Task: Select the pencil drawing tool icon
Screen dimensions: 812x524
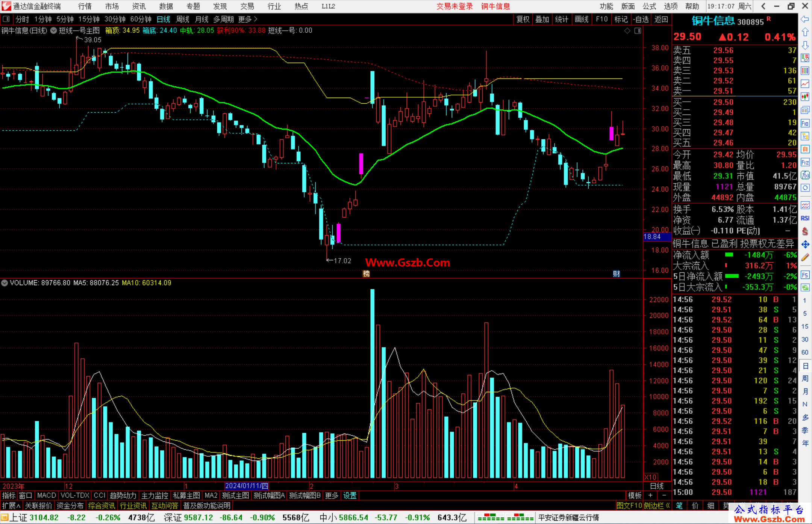Action: tap(805, 258)
